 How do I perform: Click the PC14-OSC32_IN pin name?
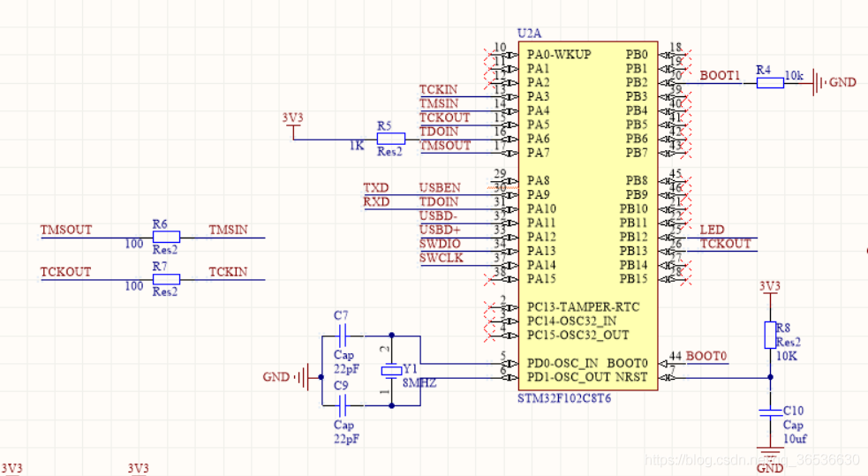coord(571,321)
